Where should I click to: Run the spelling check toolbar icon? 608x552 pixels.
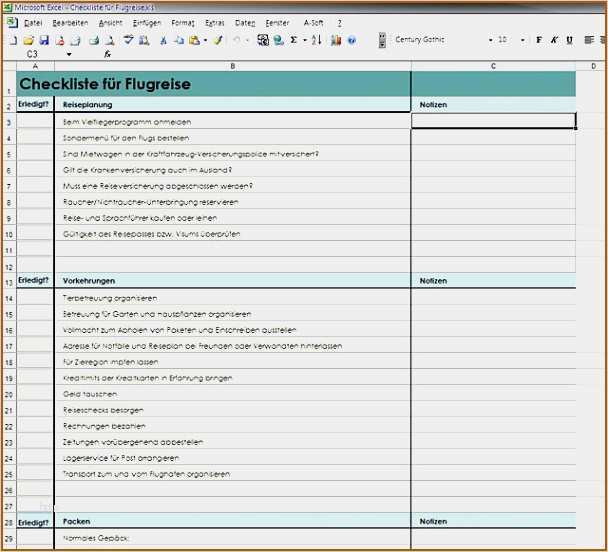[128, 40]
